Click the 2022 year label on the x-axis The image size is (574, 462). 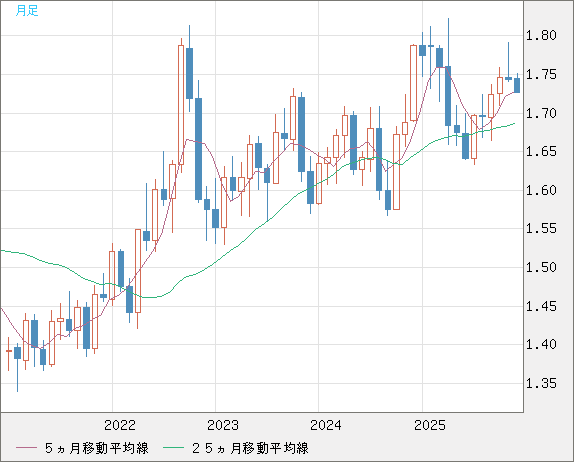pyautogui.click(x=120, y=425)
